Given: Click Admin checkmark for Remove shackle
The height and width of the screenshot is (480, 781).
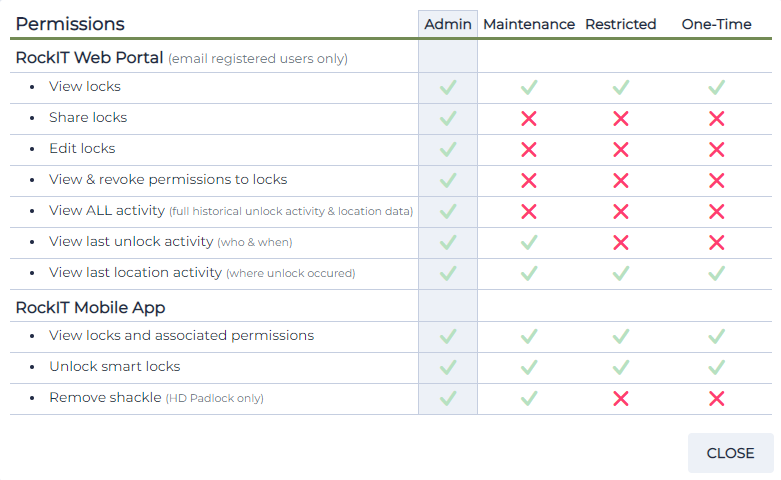Looking at the screenshot, I should pos(448,398).
